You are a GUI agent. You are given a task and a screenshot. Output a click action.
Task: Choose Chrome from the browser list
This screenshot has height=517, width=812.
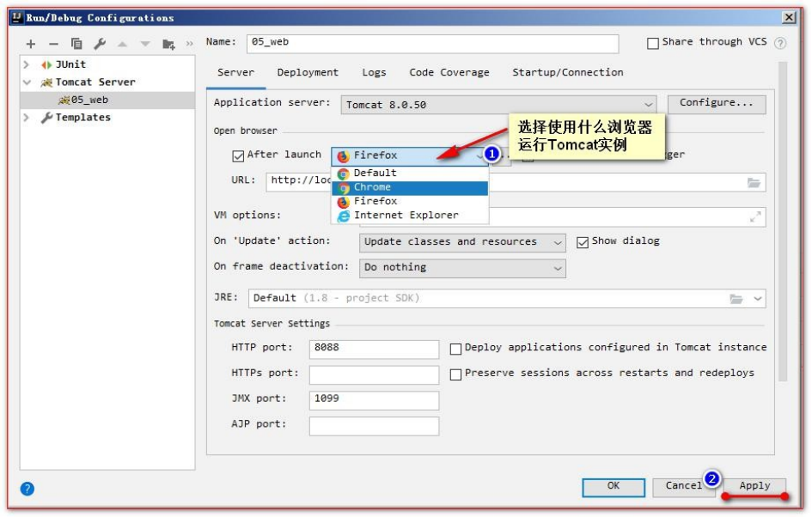pos(410,187)
